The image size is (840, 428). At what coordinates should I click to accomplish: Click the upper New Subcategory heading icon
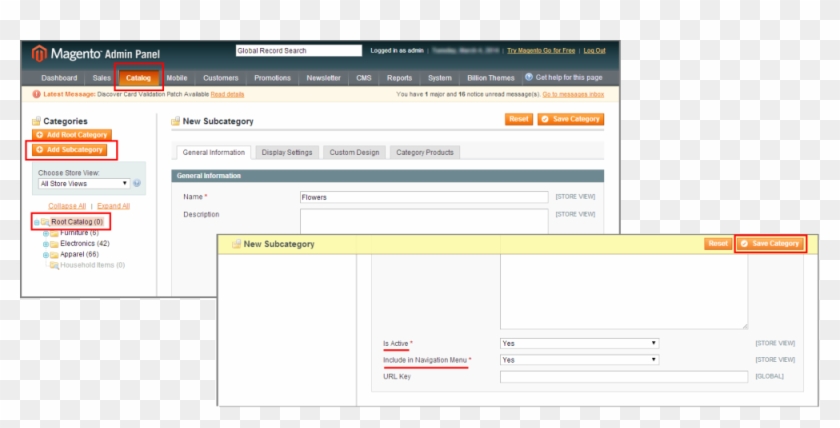(x=176, y=121)
